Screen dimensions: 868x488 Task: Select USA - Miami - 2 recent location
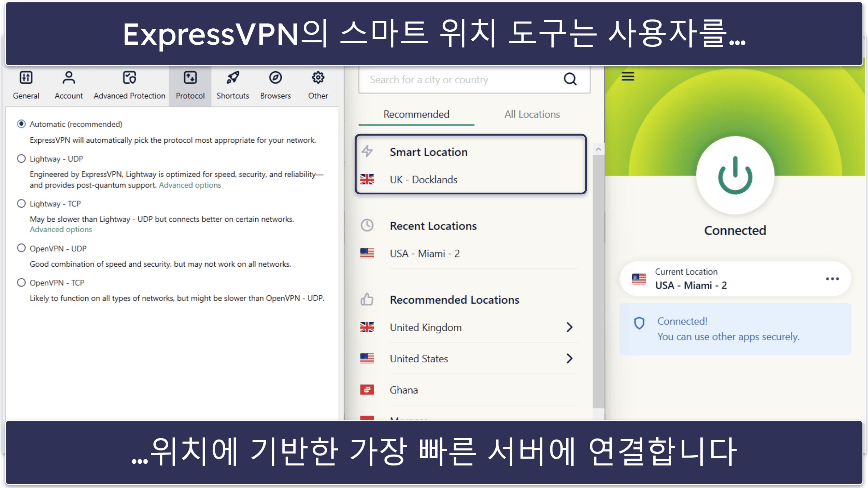pyautogui.click(x=469, y=254)
